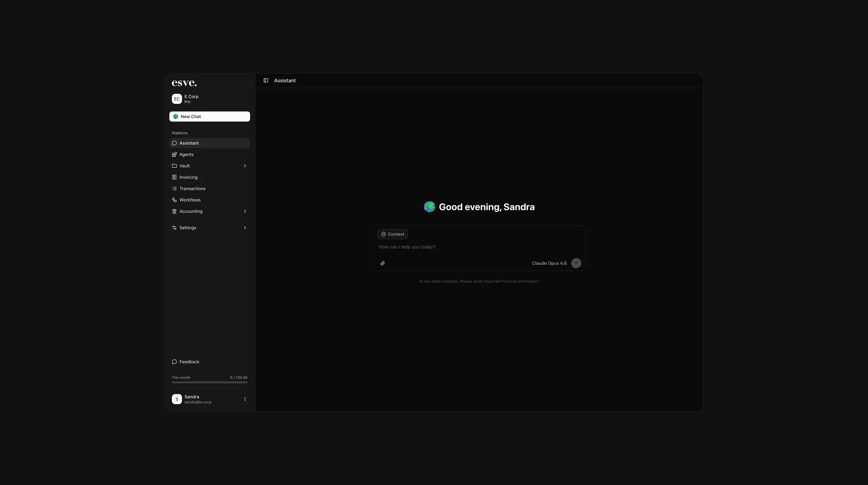Open the E Corp workspace switcher
This screenshot has width=868, height=485.
(191, 99)
